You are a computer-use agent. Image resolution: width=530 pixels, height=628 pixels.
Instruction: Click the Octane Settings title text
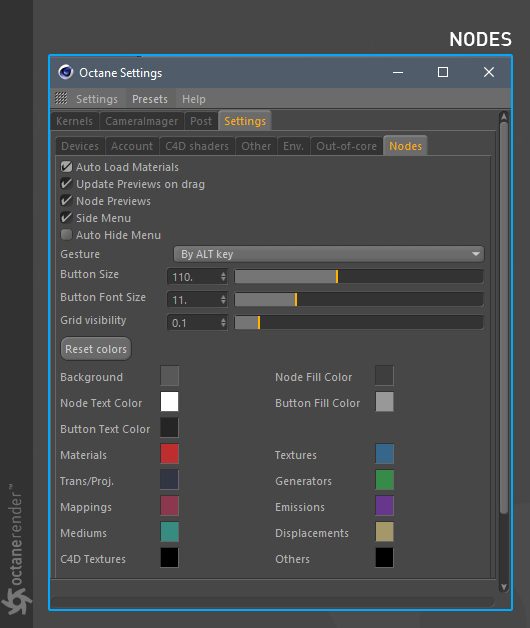pyautogui.click(x=121, y=73)
